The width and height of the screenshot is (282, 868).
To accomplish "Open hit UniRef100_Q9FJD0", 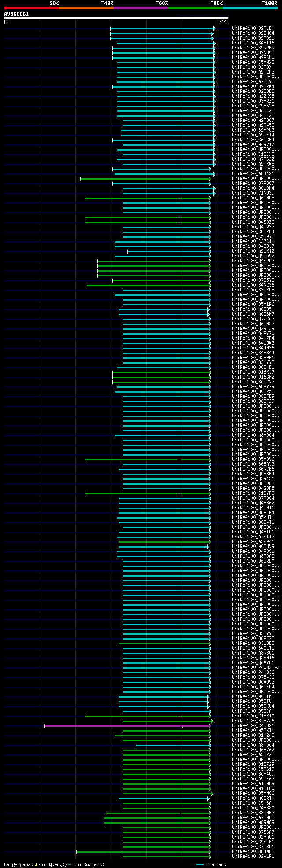I will [253, 28].
